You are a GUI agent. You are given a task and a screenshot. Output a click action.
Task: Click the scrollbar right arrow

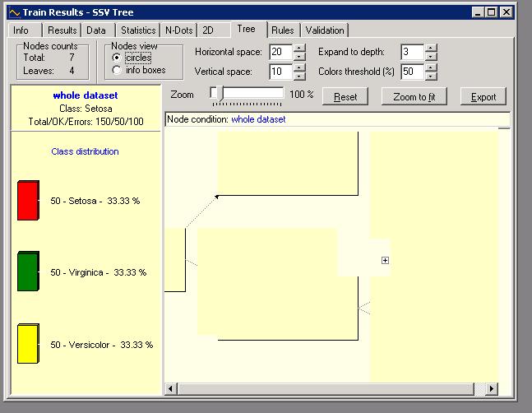point(491,388)
